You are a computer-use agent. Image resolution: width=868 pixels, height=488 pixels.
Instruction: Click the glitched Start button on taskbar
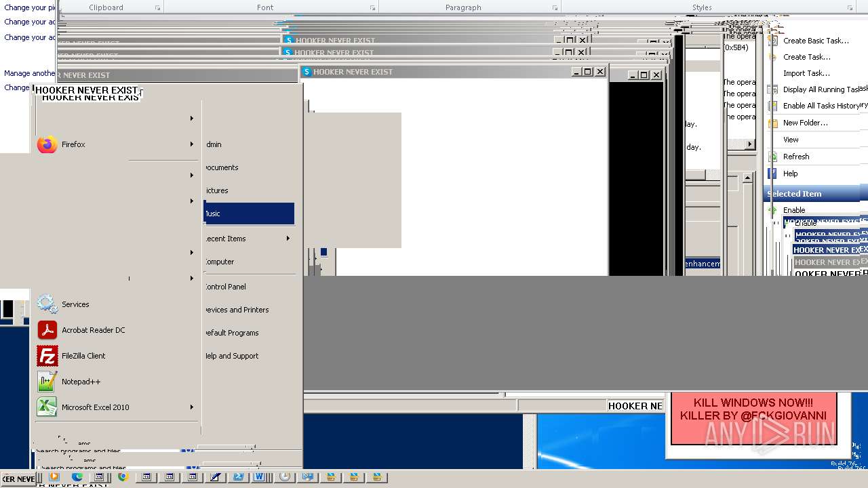pyautogui.click(x=18, y=479)
